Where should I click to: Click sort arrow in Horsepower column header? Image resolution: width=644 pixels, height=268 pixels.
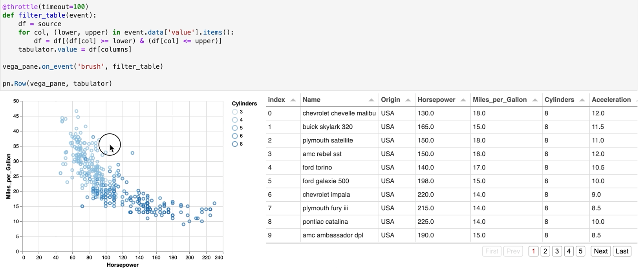[x=463, y=100]
